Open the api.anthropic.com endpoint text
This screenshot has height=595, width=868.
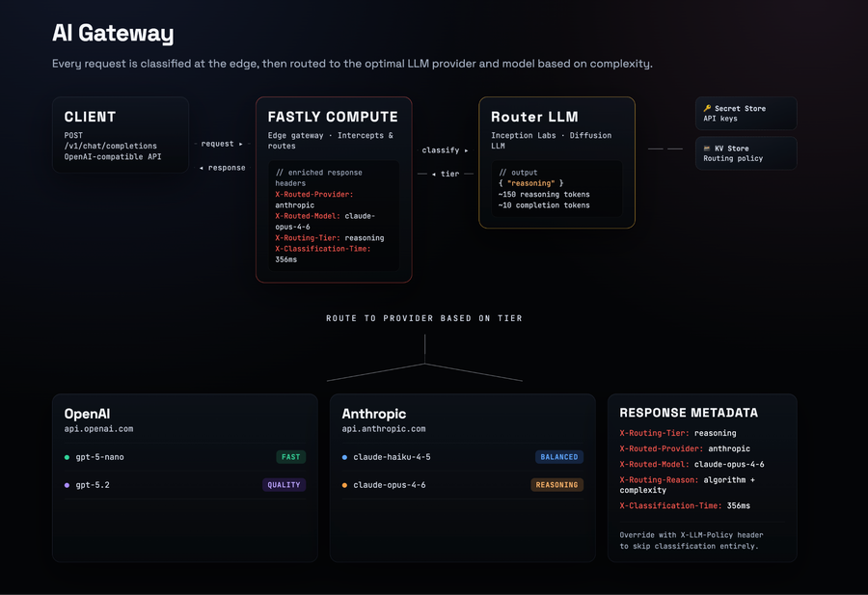(x=383, y=429)
